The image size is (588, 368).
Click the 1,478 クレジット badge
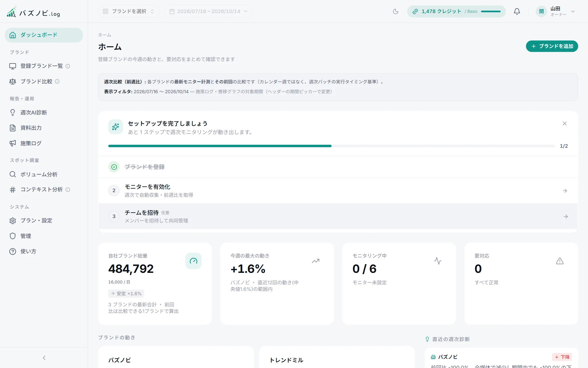[456, 11]
